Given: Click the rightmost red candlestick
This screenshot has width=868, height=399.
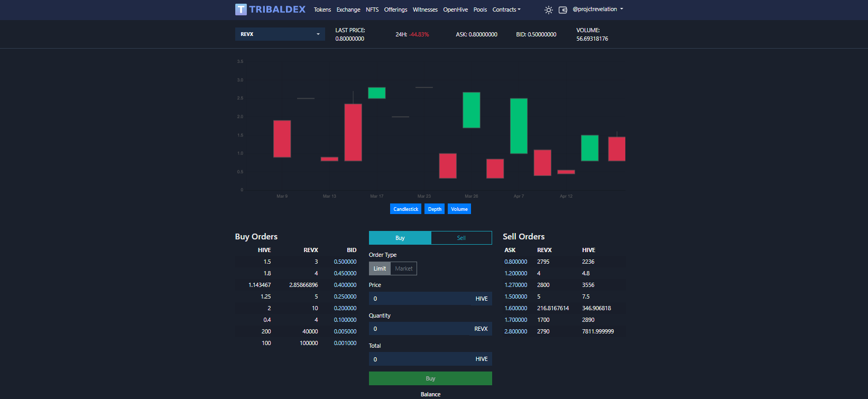Looking at the screenshot, I should 616,149.
